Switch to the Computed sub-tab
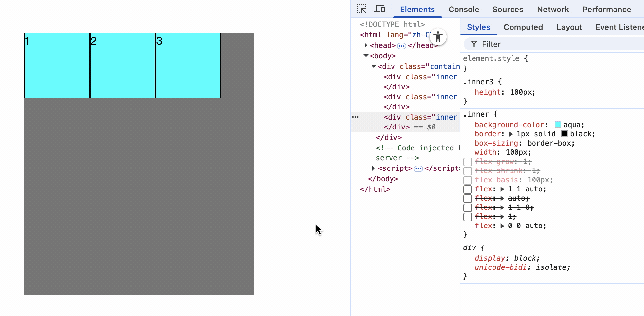Image resolution: width=644 pixels, height=316 pixels. tap(523, 27)
